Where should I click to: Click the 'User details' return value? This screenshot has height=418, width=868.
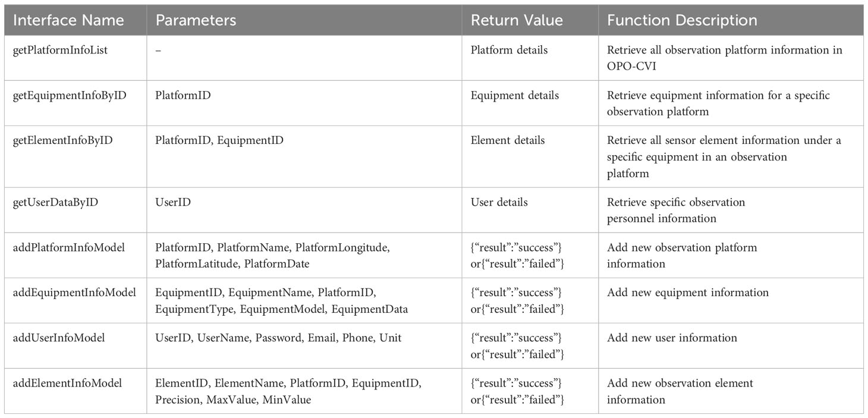pos(499,202)
